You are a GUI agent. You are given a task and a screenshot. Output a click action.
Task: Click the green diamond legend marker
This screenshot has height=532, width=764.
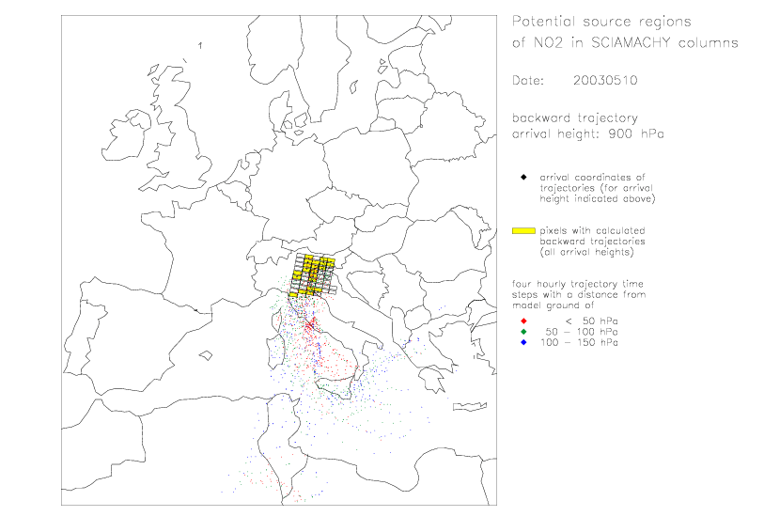click(x=522, y=332)
